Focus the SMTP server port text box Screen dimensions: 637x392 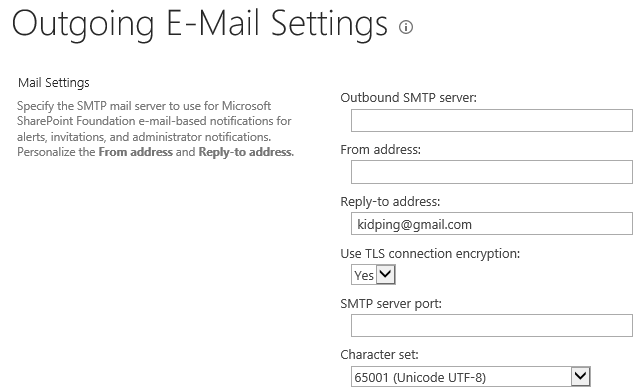(x=492, y=325)
